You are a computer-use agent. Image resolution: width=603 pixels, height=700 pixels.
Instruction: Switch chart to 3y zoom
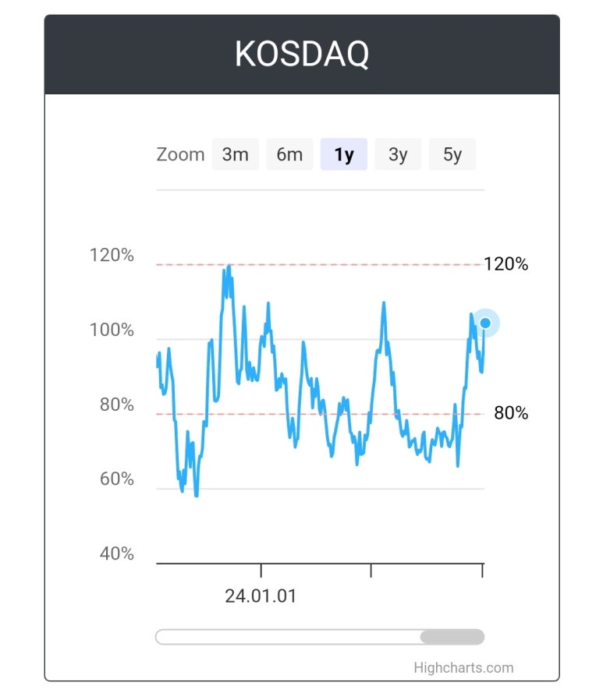(398, 154)
